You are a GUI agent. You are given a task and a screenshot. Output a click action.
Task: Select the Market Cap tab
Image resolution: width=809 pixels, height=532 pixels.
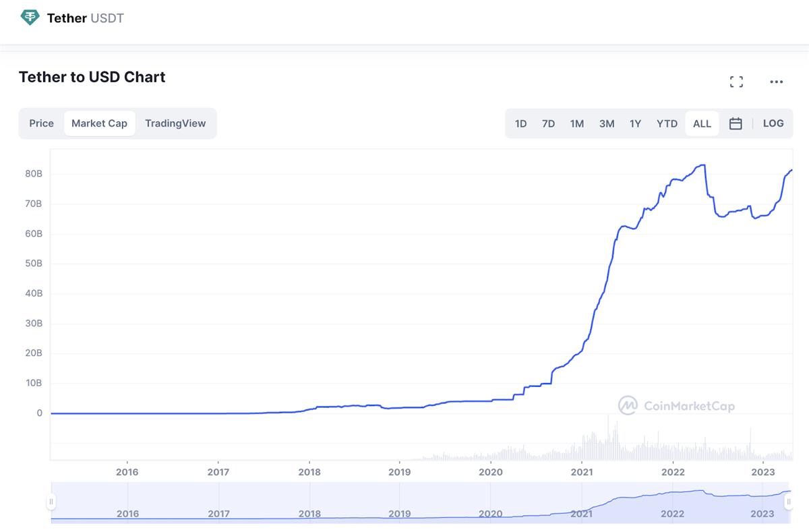[x=99, y=123]
